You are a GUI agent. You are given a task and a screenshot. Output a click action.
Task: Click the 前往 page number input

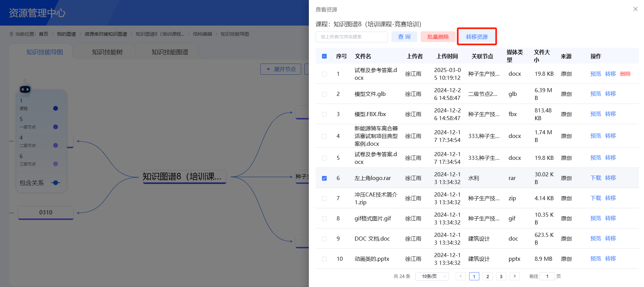(547, 276)
